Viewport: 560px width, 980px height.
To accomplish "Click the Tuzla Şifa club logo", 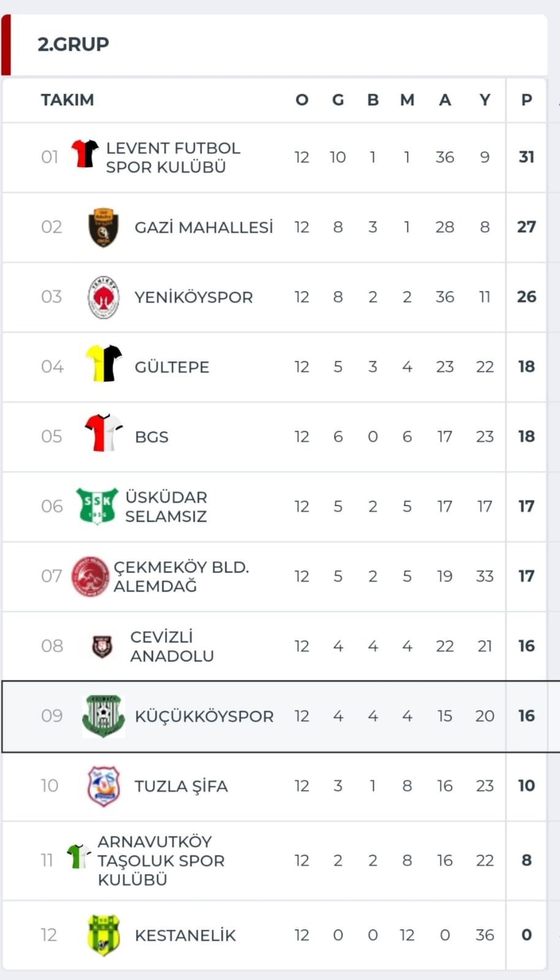I will (104, 786).
